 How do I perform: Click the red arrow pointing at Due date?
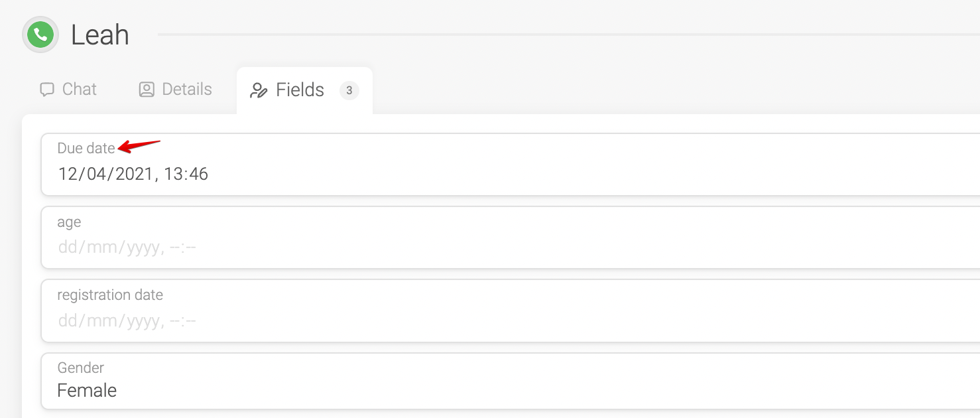click(139, 146)
